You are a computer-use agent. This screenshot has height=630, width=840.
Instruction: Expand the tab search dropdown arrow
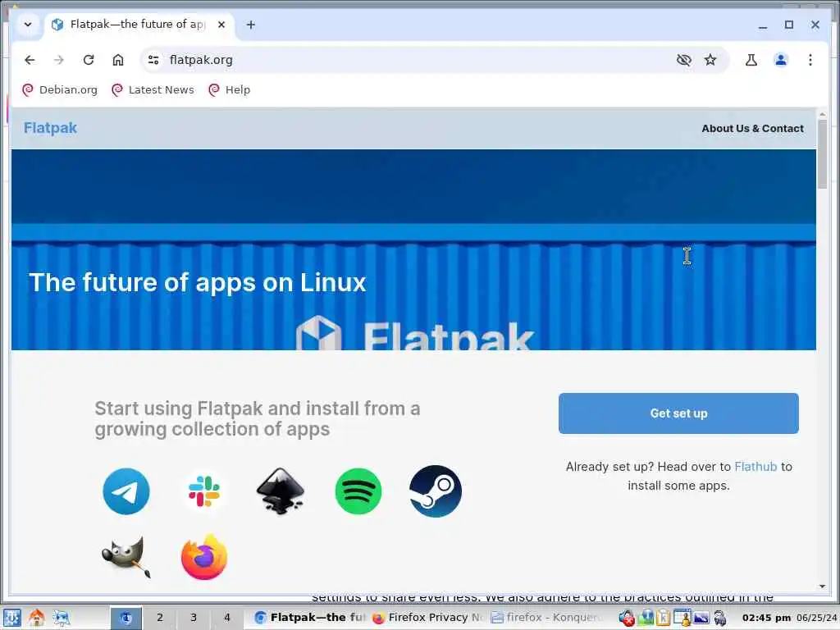tap(28, 25)
